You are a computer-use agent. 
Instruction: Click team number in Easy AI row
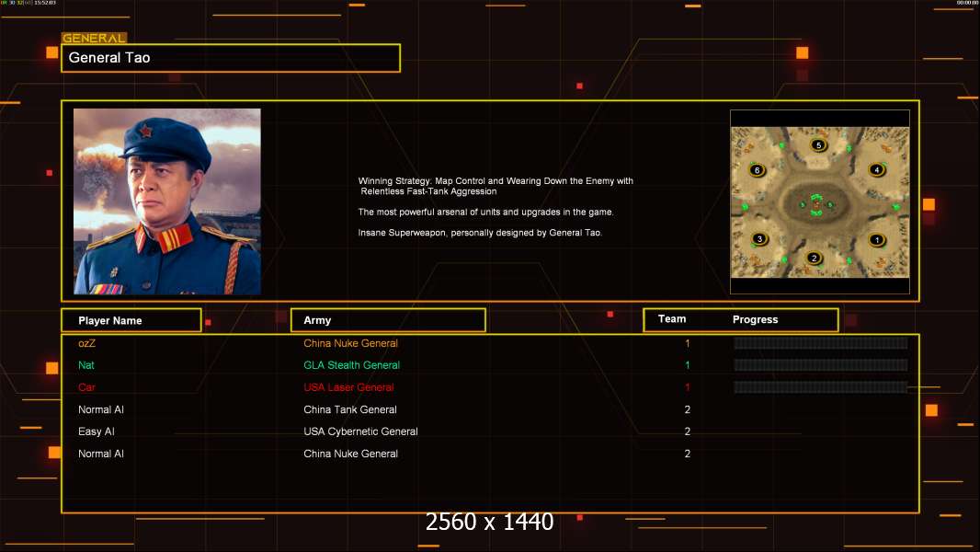coord(688,431)
